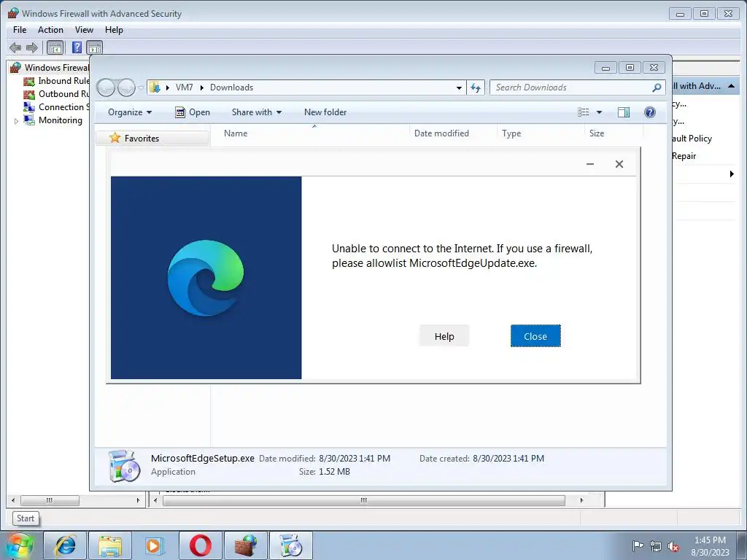
Task: Sort by Type column header
Action: [541, 133]
